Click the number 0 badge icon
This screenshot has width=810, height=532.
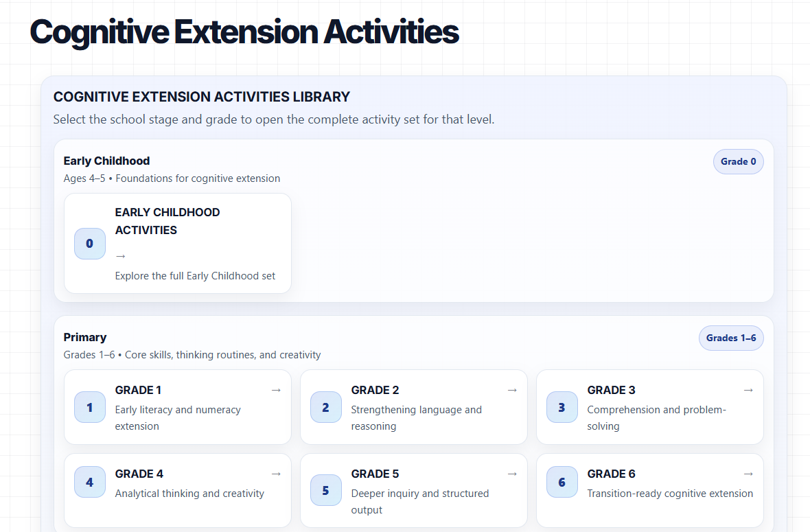[90, 244]
